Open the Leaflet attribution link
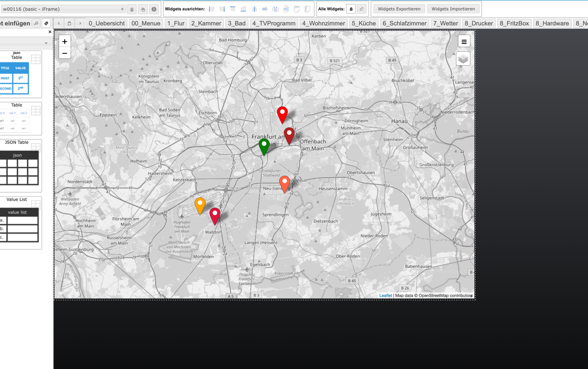 (x=385, y=295)
